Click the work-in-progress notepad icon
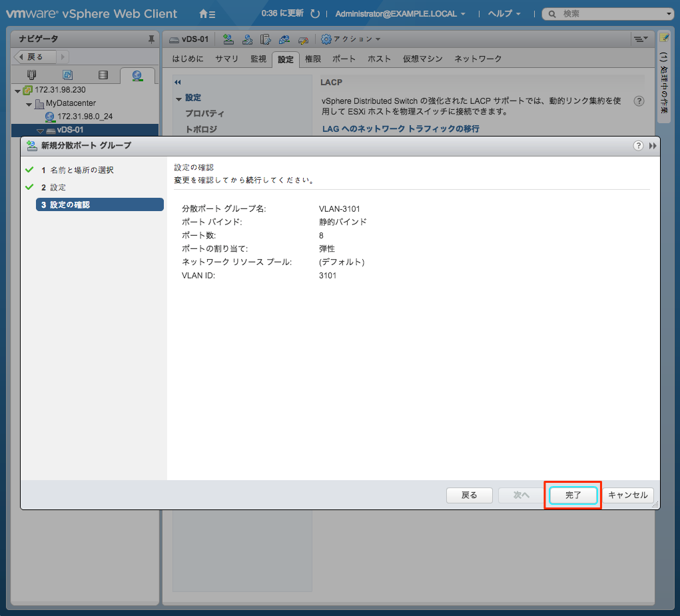 tap(664, 38)
